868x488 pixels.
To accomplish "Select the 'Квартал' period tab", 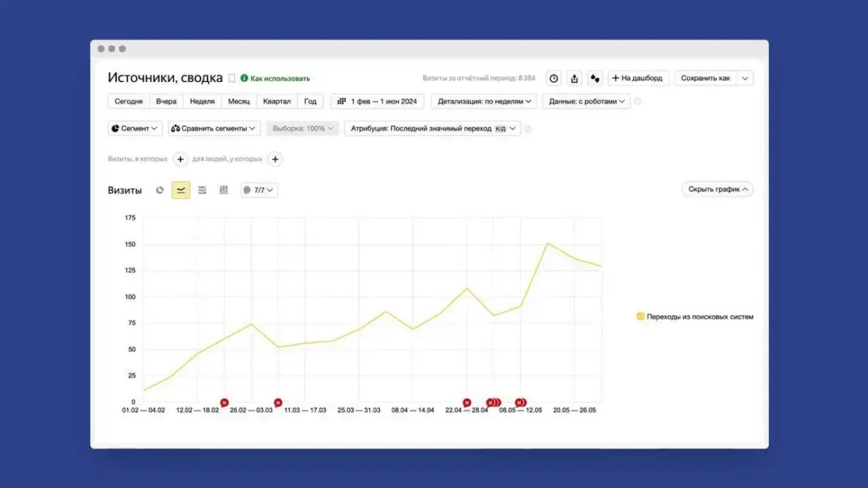I will click(277, 102).
